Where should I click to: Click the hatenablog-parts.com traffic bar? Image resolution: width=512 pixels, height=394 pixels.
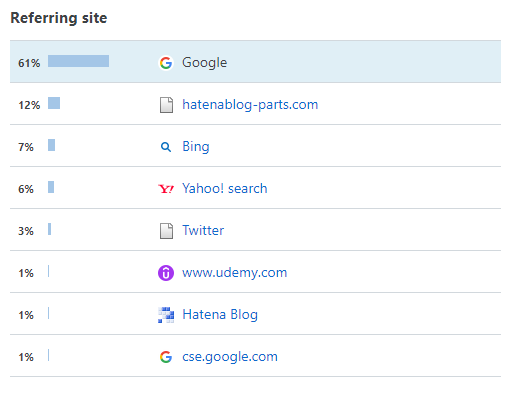pos(54,103)
